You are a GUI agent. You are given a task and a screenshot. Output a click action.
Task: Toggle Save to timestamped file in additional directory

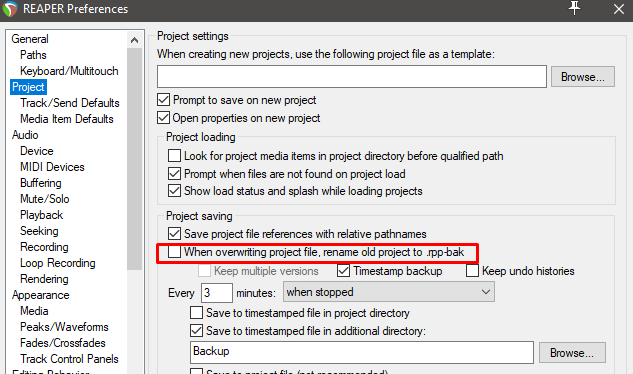[197, 331]
